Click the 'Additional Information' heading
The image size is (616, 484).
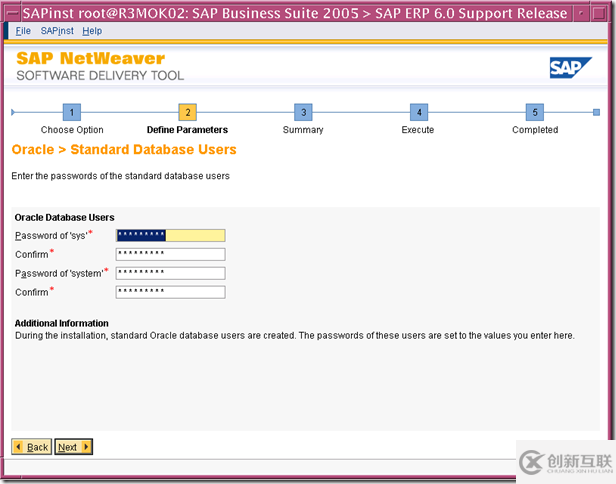coord(62,323)
